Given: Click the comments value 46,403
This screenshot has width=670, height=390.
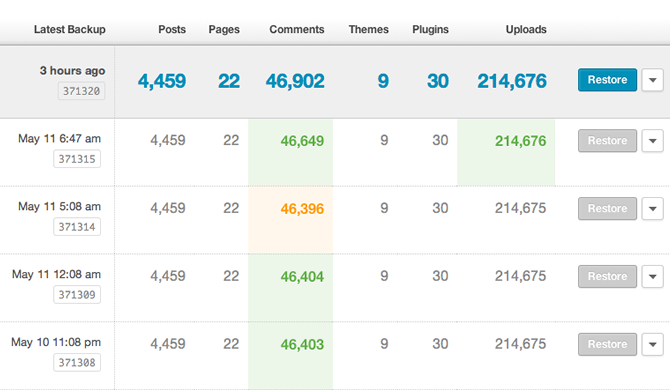Looking at the screenshot, I should pyautogui.click(x=302, y=345).
